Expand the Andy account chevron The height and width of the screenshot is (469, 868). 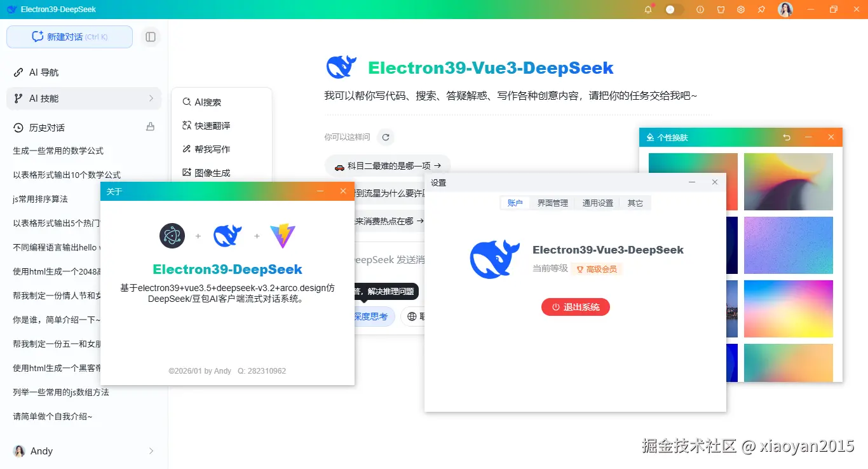(151, 451)
